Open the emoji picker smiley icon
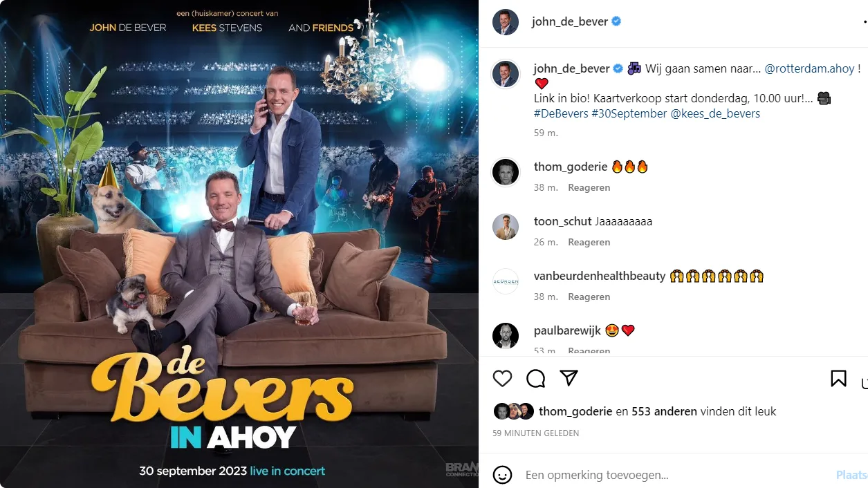Viewport: 868px width, 488px height. [502, 475]
